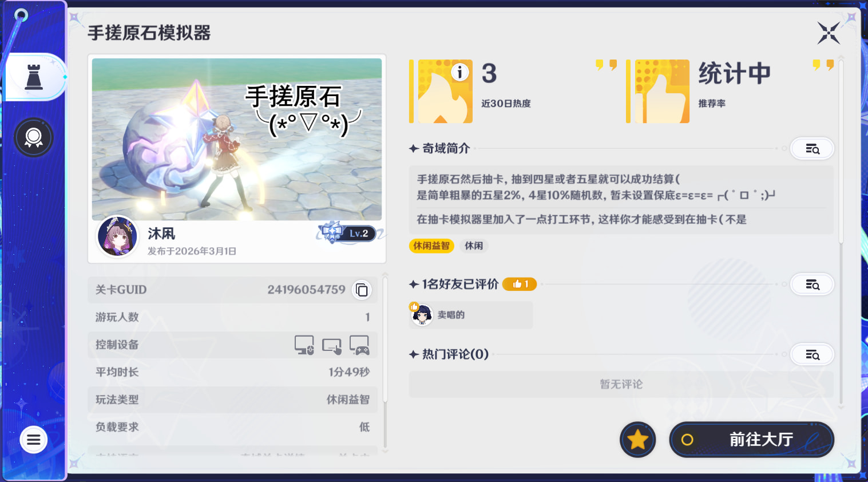This screenshot has height=482, width=868.
Task: Click the Lv.2 creator level badge
Action: point(349,233)
